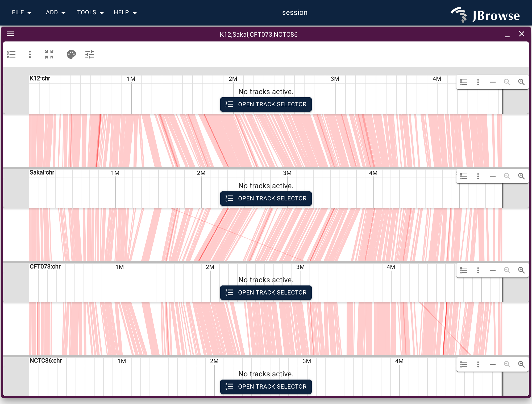Click the Sakai:chr label
Image resolution: width=532 pixels, height=404 pixels.
pos(42,172)
